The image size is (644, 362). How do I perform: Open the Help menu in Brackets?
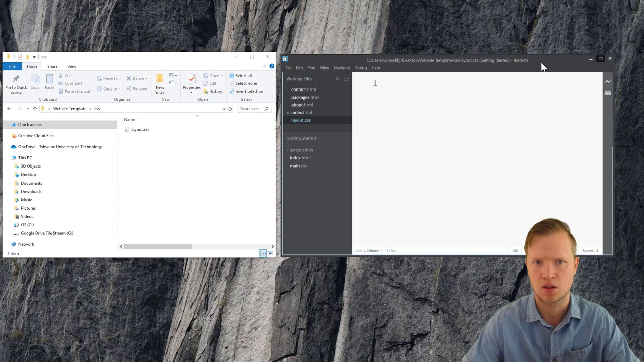click(376, 68)
